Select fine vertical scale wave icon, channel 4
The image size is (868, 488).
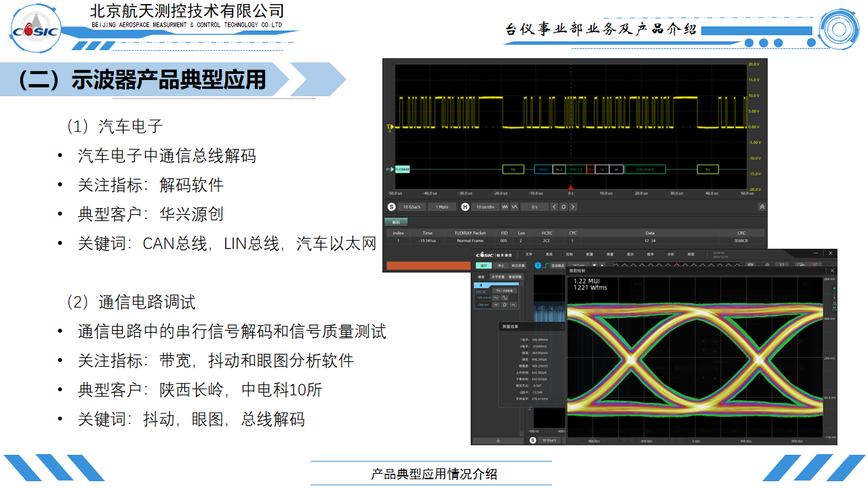pos(505,298)
